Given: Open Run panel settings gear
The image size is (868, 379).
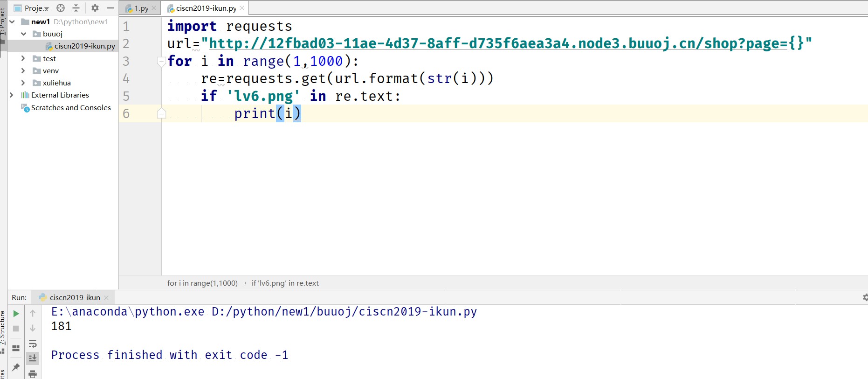Looking at the screenshot, I should [865, 297].
